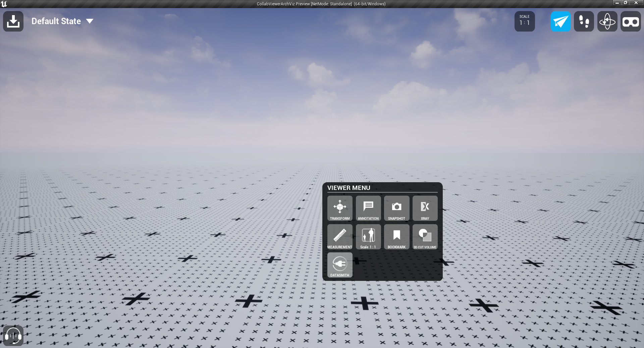Image resolution: width=644 pixels, height=348 pixels.
Task: Open the Scale 1:1 tool in Viewer Menu
Action: pos(368,237)
